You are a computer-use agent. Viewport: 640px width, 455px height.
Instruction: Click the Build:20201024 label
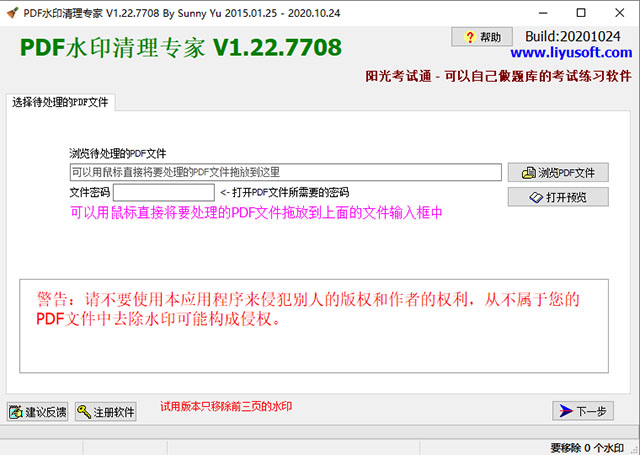click(573, 37)
